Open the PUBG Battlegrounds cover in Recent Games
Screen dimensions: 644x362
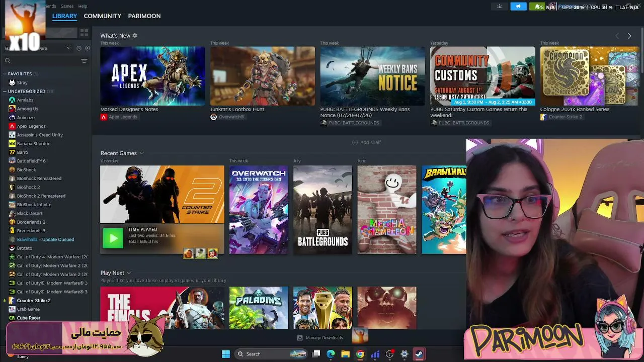(323, 210)
